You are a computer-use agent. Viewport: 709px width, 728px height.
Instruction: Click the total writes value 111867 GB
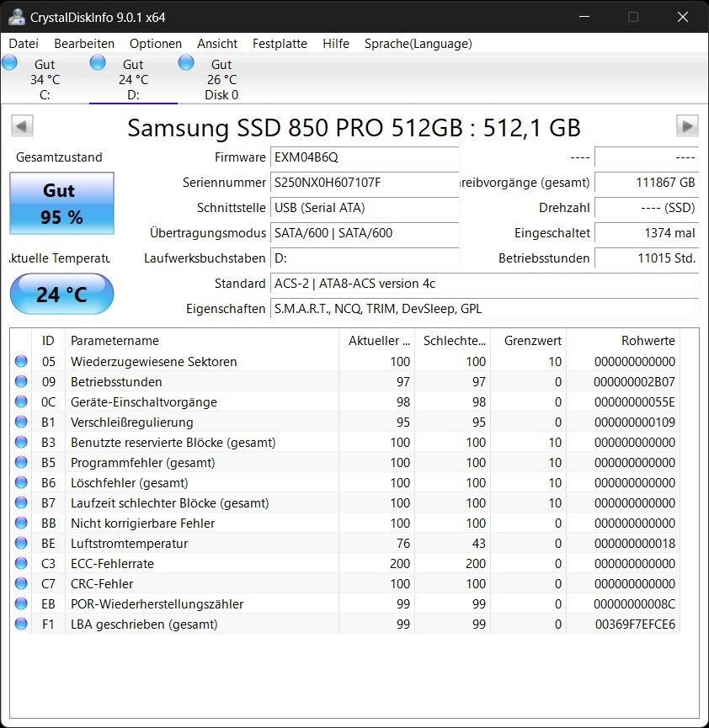[647, 183]
